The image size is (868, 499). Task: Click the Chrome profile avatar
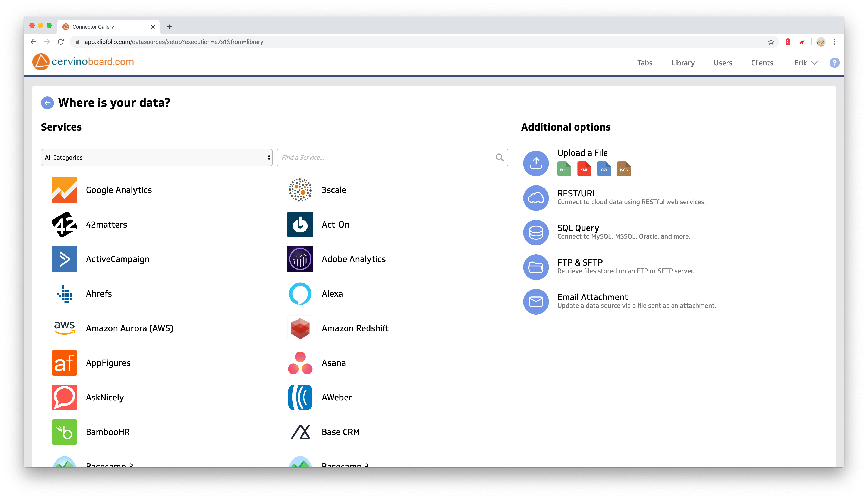[821, 42]
